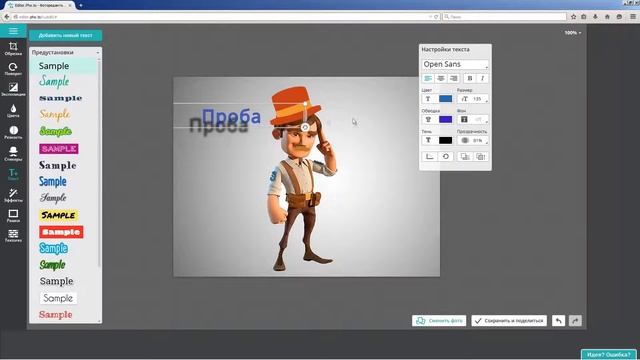The height and width of the screenshot is (360, 640).
Task: Click Сохранить и поделиться button
Action: (509, 321)
